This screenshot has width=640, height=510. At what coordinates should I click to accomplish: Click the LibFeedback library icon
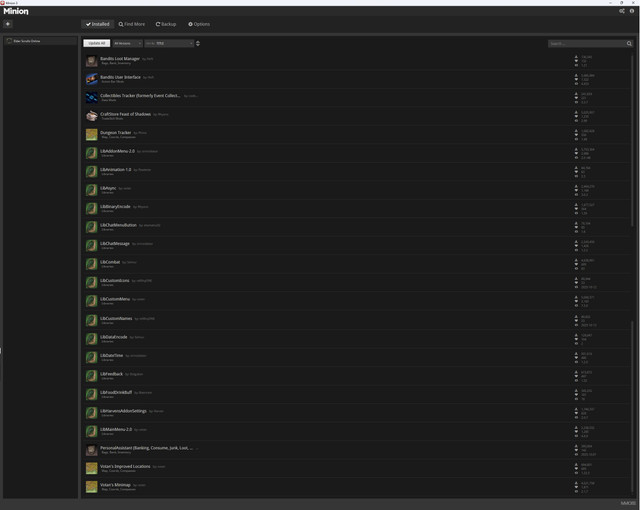coord(91,376)
